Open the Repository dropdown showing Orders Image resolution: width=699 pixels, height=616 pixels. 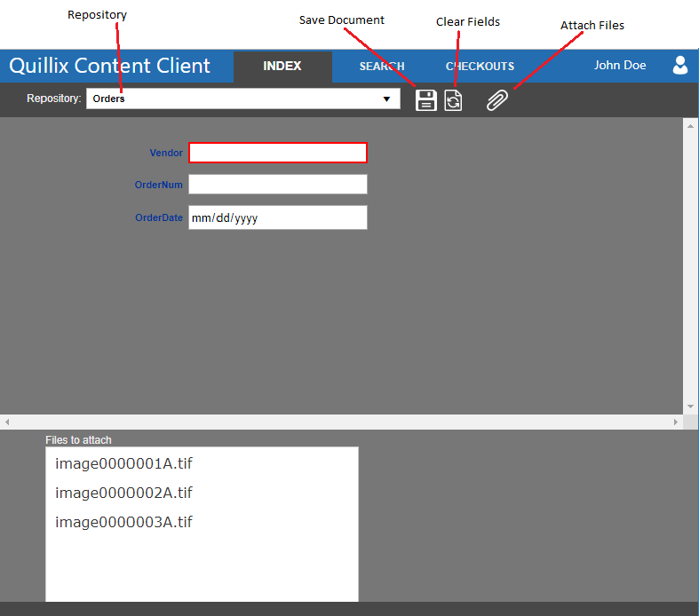(242, 99)
